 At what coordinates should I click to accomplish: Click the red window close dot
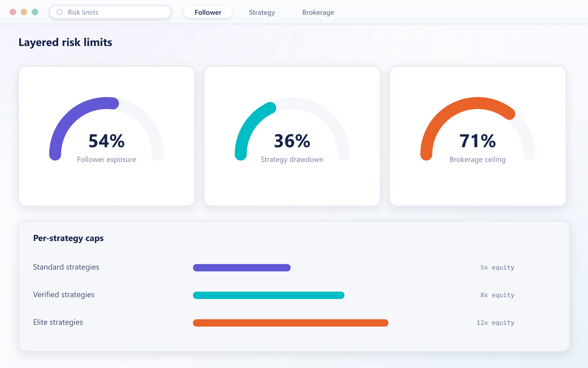pos(13,12)
